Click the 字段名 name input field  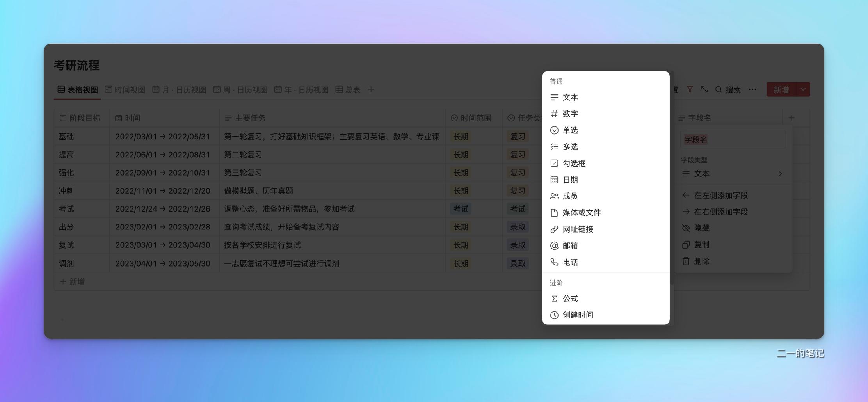[x=733, y=139]
